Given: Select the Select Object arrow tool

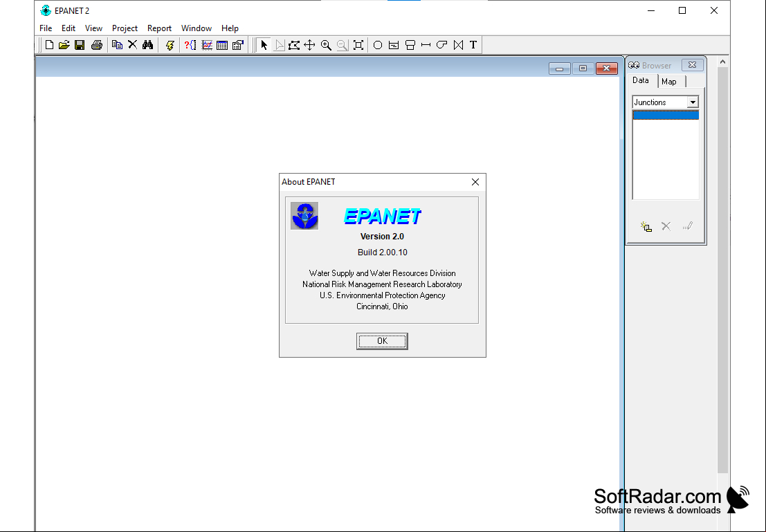Looking at the screenshot, I should [264, 45].
